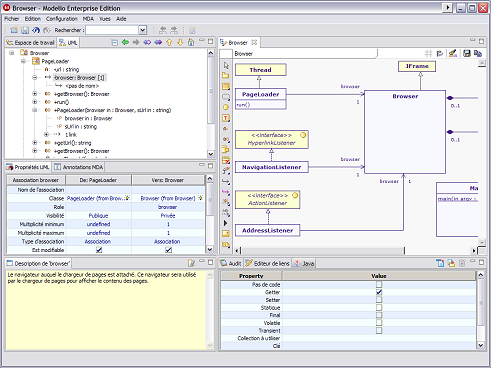Screen dimensions: 491x368
Task: Open the Rechercher search dropdown arrow
Action: 143,30
